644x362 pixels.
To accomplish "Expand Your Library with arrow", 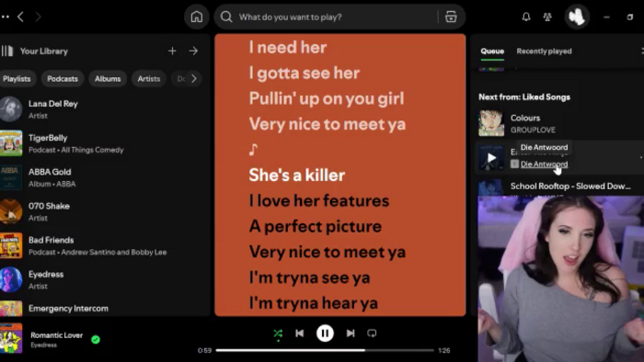I will coord(193,51).
